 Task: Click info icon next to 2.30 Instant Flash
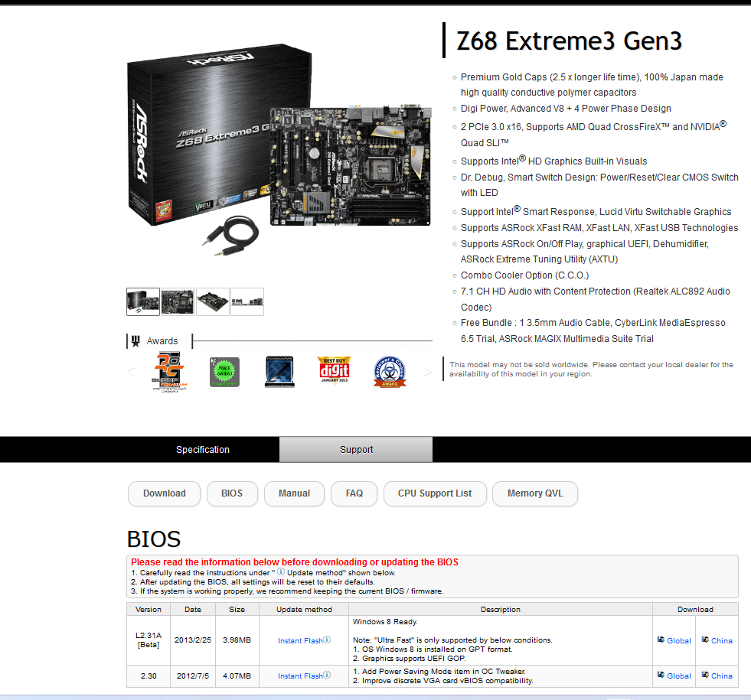(x=327, y=675)
